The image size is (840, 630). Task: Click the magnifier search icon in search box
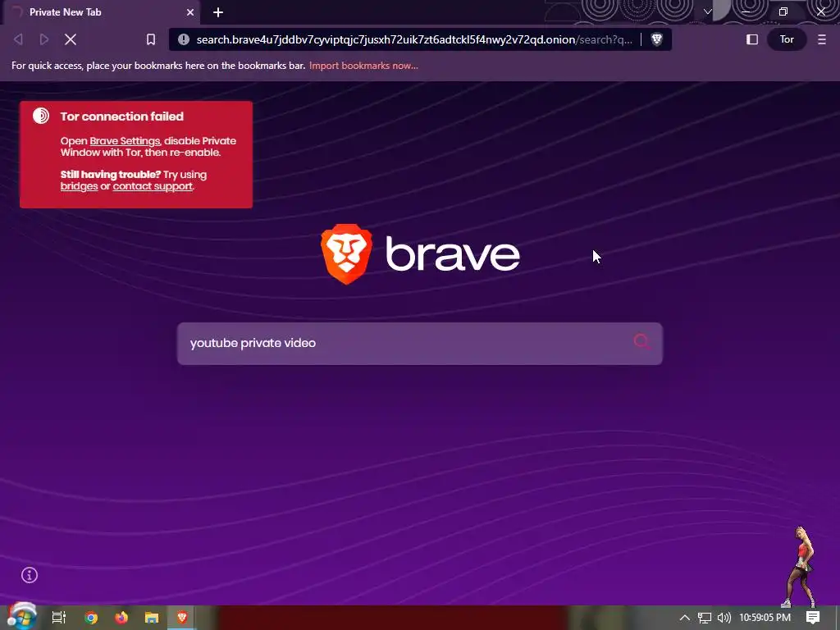(x=641, y=342)
